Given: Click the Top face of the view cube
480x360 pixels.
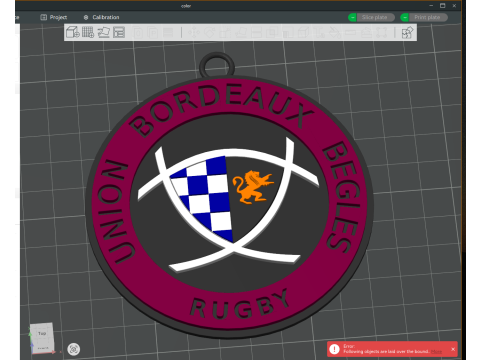Looking at the screenshot, I should point(42,333).
